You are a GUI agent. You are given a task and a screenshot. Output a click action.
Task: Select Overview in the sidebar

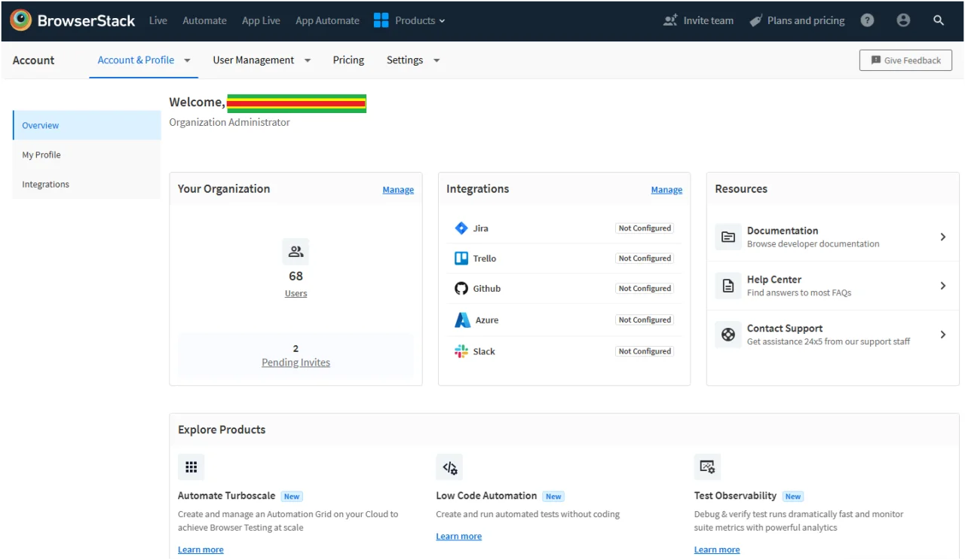tap(87, 125)
